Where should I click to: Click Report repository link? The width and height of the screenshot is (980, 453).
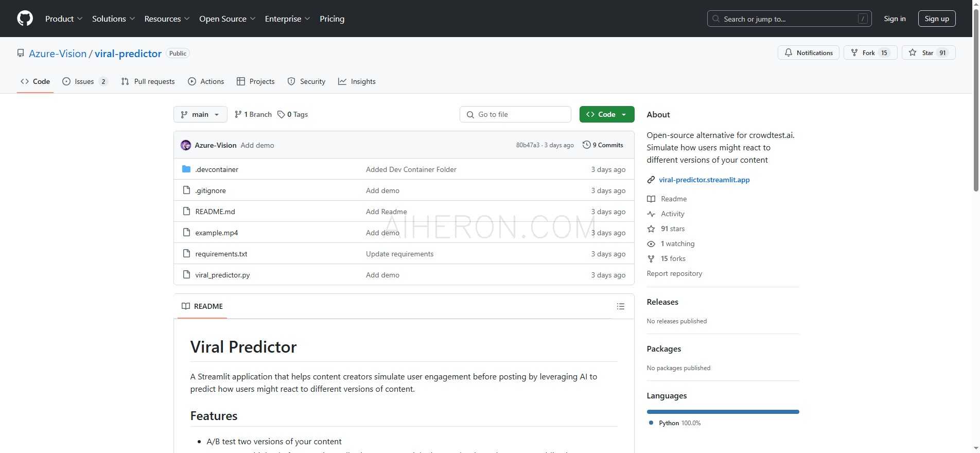[674, 273]
